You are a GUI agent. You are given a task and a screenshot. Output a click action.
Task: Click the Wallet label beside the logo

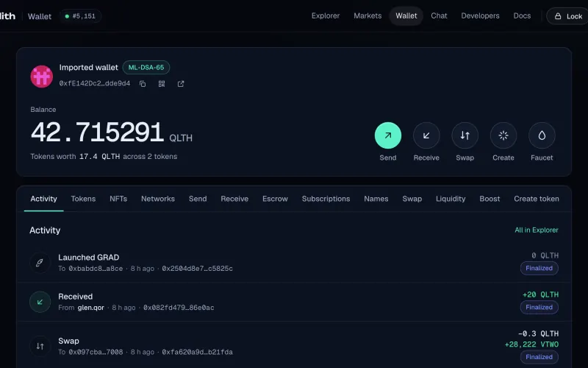point(40,16)
